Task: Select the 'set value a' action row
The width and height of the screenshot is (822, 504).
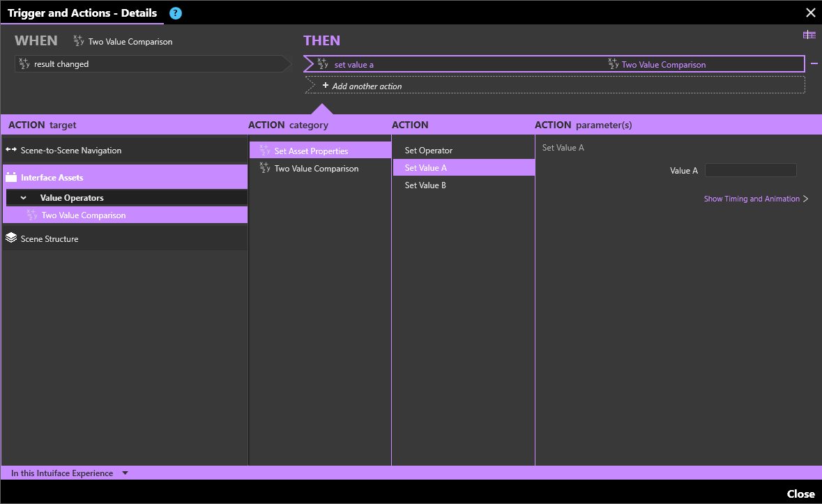Action: [x=554, y=64]
